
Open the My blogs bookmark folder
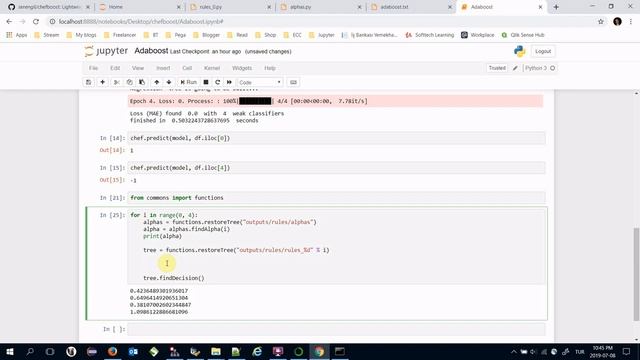point(81,35)
